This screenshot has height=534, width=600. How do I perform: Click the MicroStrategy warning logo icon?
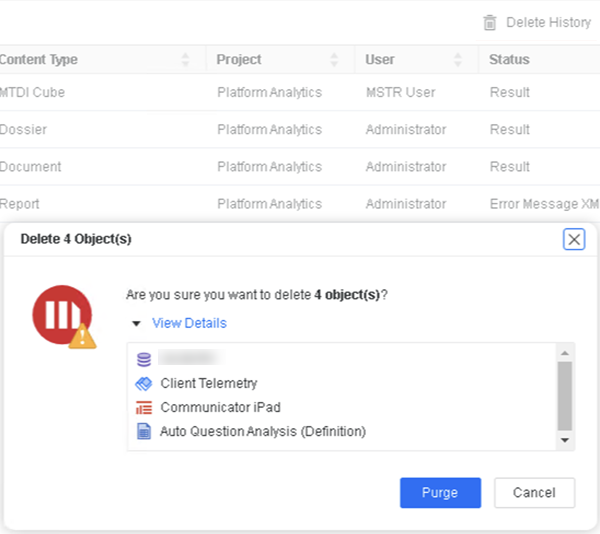coord(62,315)
